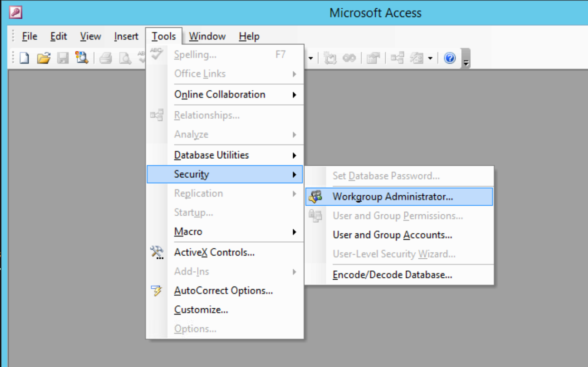Click the New database toolbar icon
The height and width of the screenshot is (367, 588).
click(x=24, y=57)
